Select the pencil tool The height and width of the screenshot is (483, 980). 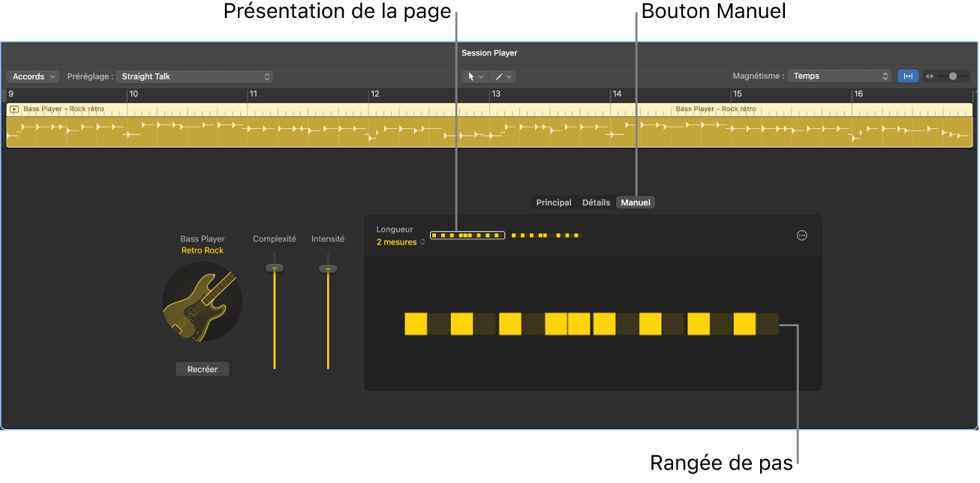(499, 76)
